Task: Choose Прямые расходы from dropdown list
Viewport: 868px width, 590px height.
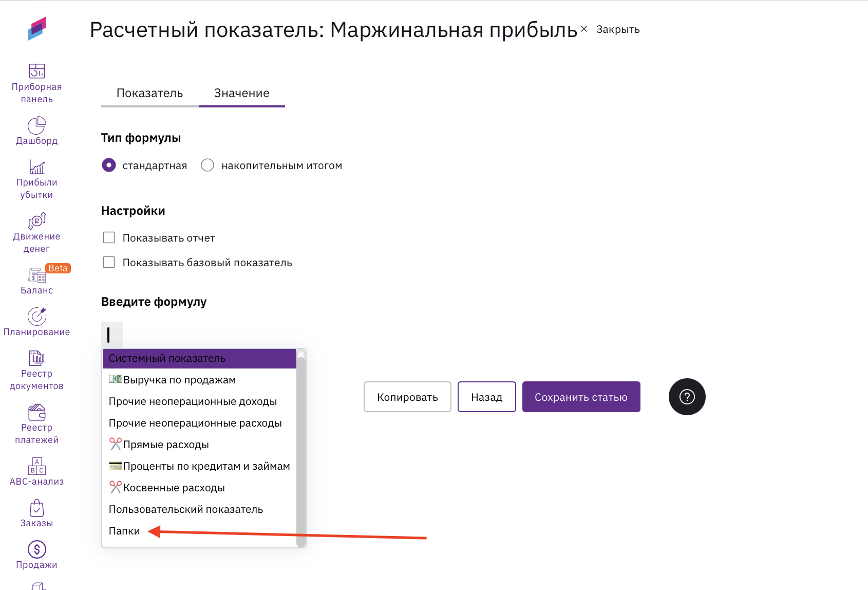Action: (166, 445)
